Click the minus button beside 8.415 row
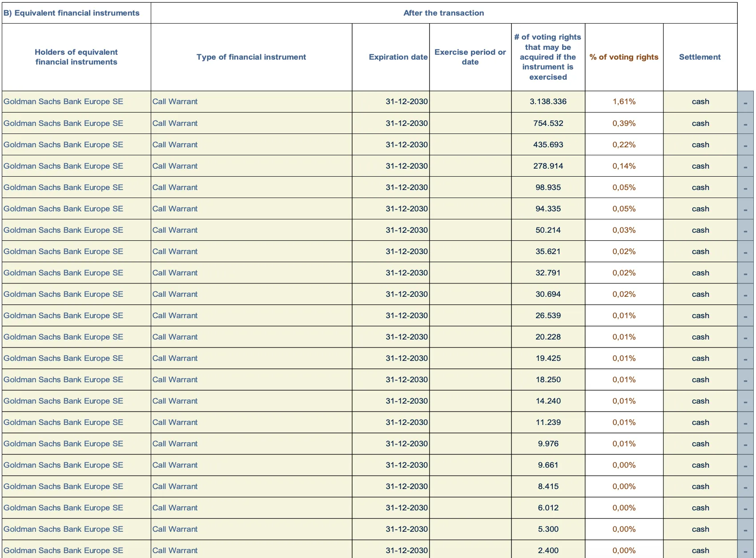Viewport: 756px width, 558px height. tap(745, 486)
